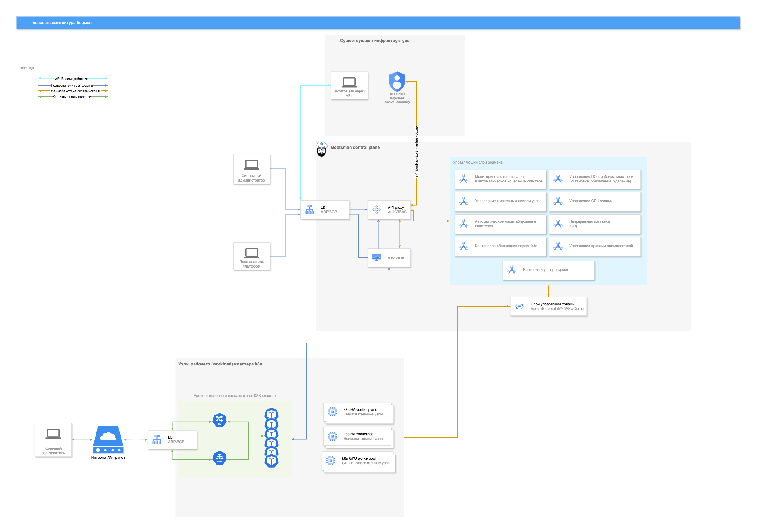Select the stacked k8s pod cubes
Screen dimensions: 757x532
click(x=271, y=437)
